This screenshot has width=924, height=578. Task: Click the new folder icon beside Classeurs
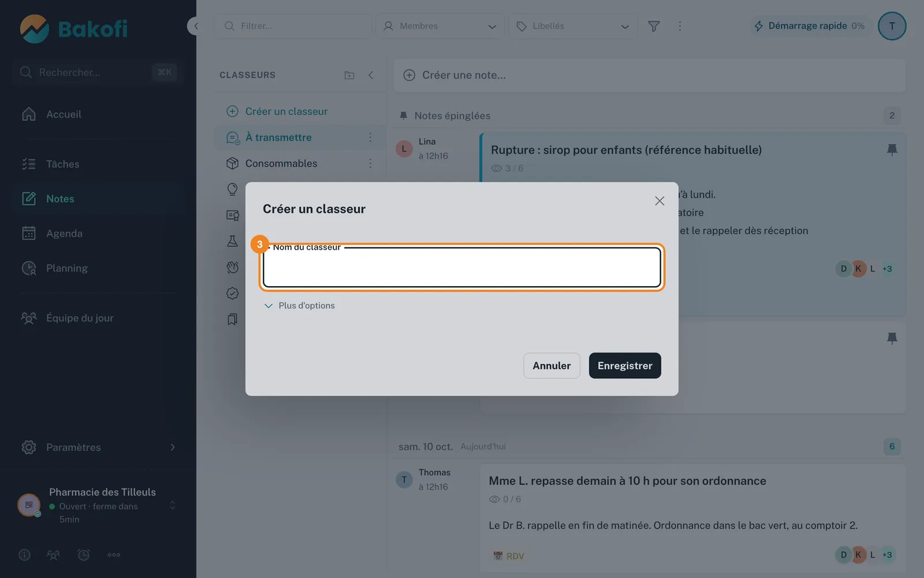[349, 75]
